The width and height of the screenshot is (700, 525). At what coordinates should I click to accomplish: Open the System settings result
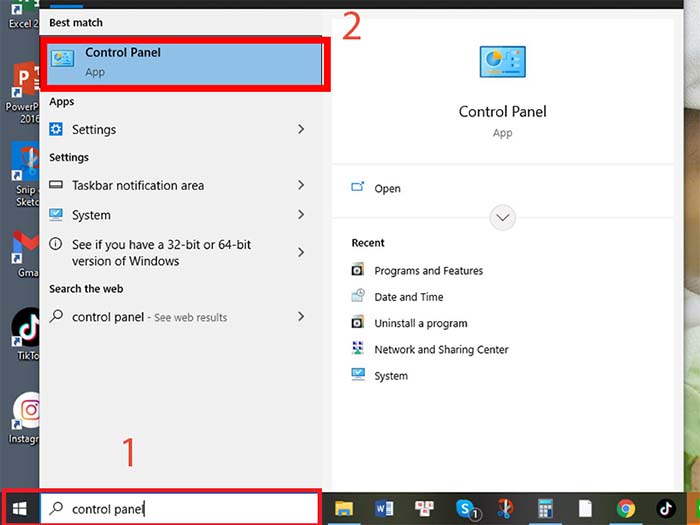pos(179,215)
